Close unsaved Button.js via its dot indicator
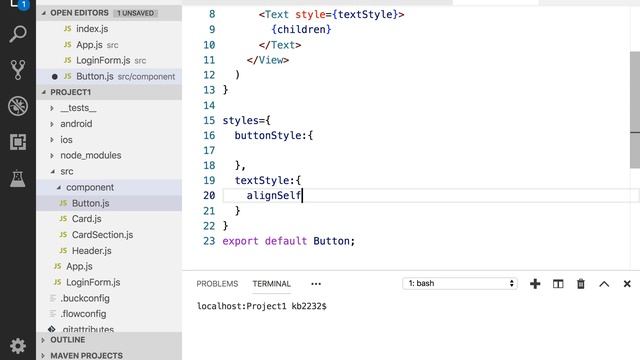Viewport: 640px width, 360px height. click(x=54, y=77)
